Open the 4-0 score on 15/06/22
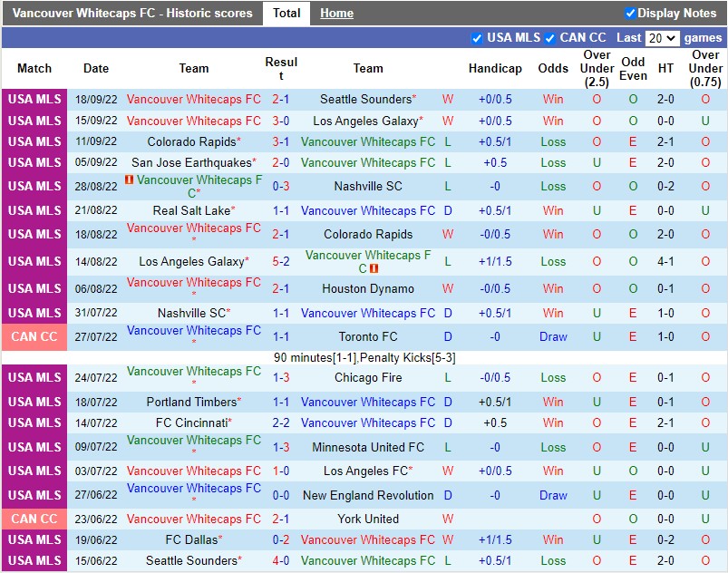The height and width of the screenshot is (573, 728). [x=281, y=561]
